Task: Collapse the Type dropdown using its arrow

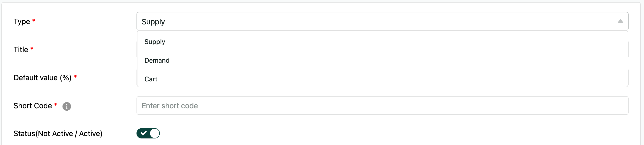Action: 620,21
